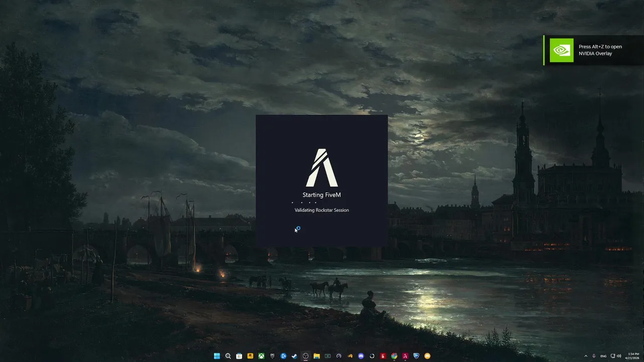Open the ENG language switcher
The image size is (644, 362).
pyautogui.click(x=603, y=356)
